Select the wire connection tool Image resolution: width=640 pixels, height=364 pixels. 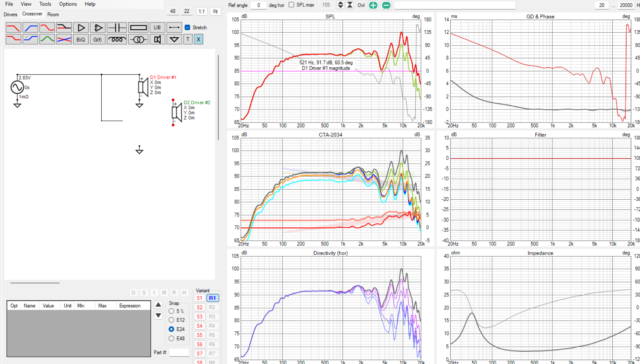tap(174, 28)
